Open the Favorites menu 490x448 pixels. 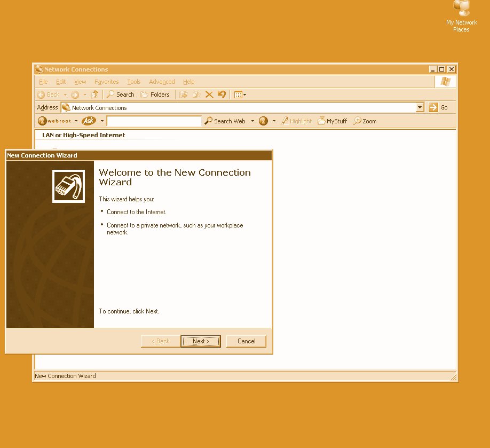point(107,82)
